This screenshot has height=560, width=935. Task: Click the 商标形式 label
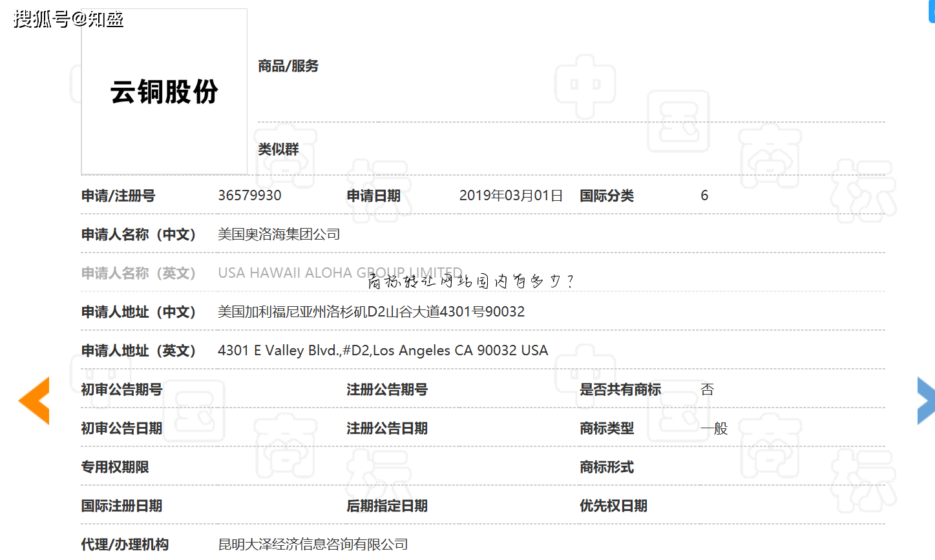pos(607,467)
